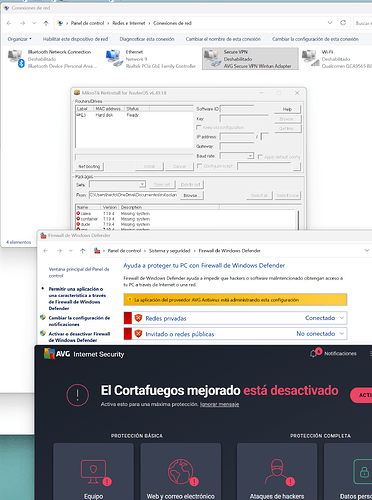Click Habilitar este dispositivo de red
372x500 pixels.
(x=75, y=39)
